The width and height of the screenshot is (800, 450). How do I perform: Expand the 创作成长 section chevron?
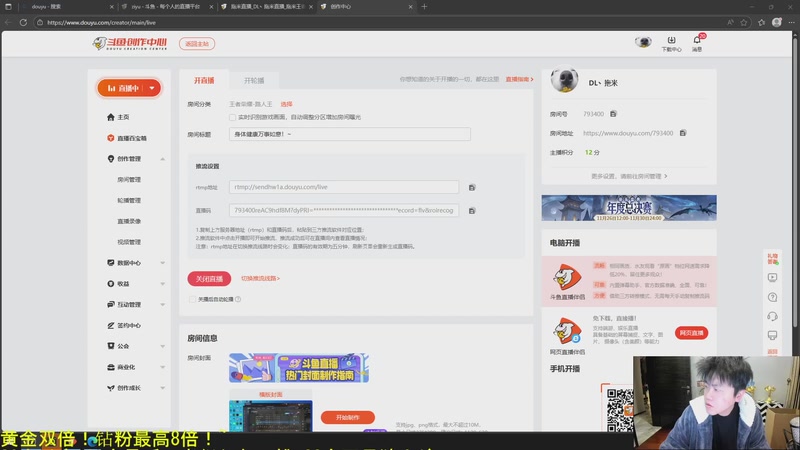pyautogui.click(x=162, y=388)
